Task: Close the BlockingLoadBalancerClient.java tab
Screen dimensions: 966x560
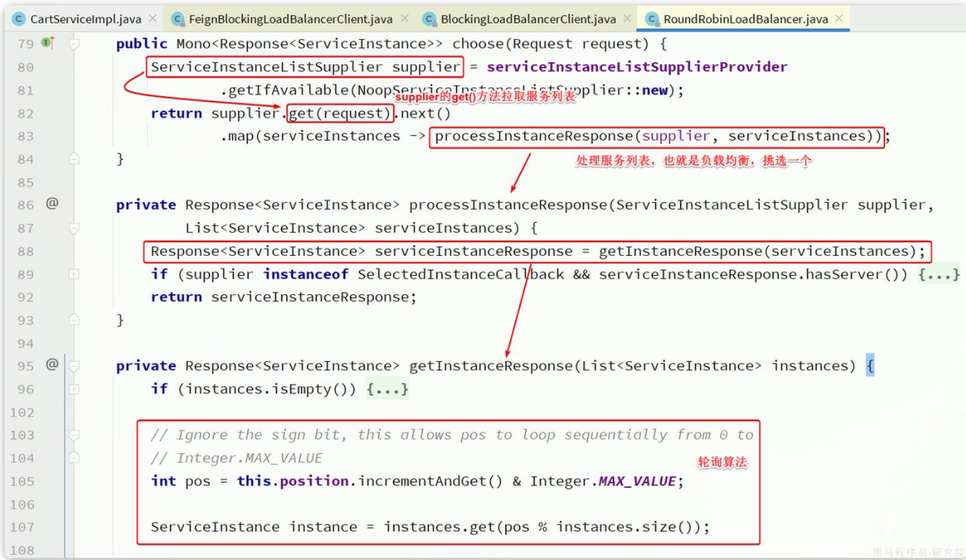Action: point(627,19)
